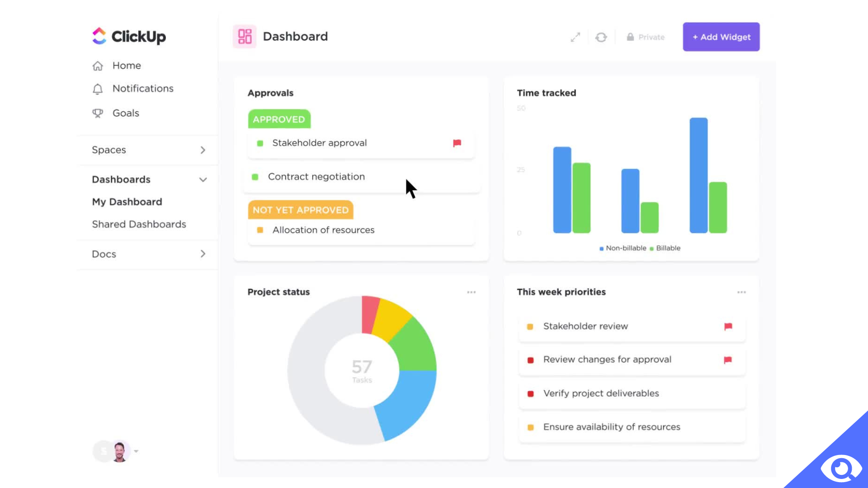Expand the Spaces section in sidebar
This screenshot has width=868, height=488.
(x=203, y=150)
